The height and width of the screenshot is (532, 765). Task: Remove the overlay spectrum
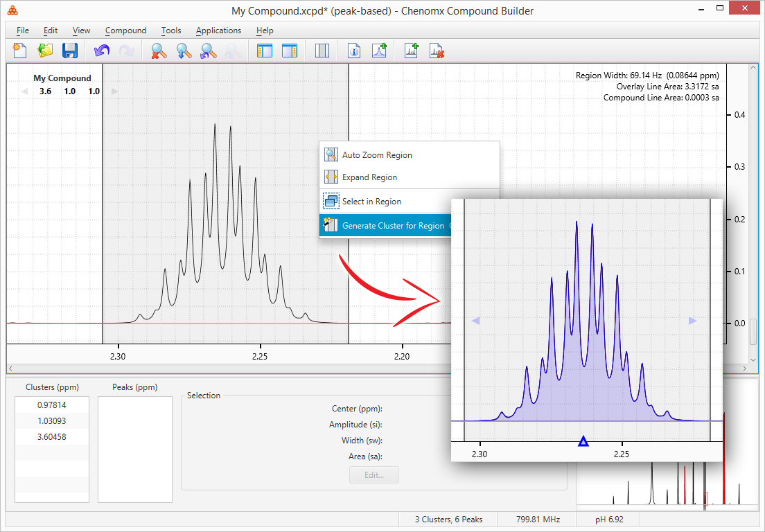437,51
